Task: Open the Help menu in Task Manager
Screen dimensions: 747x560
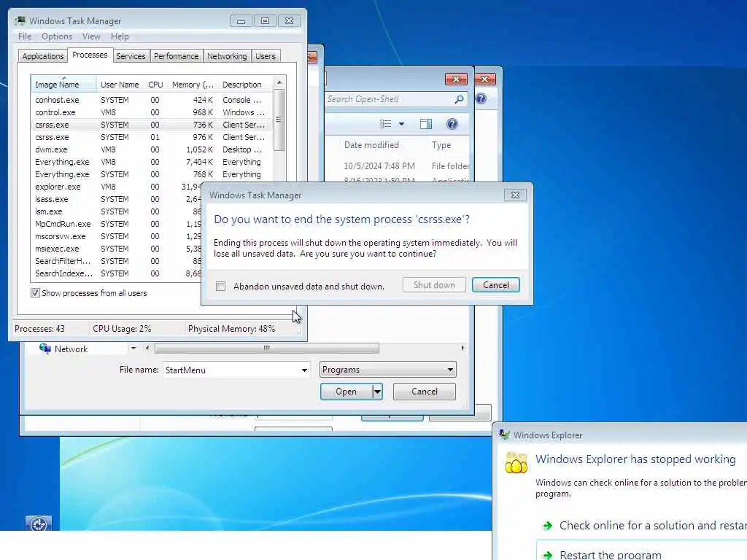Action: click(x=120, y=36)
